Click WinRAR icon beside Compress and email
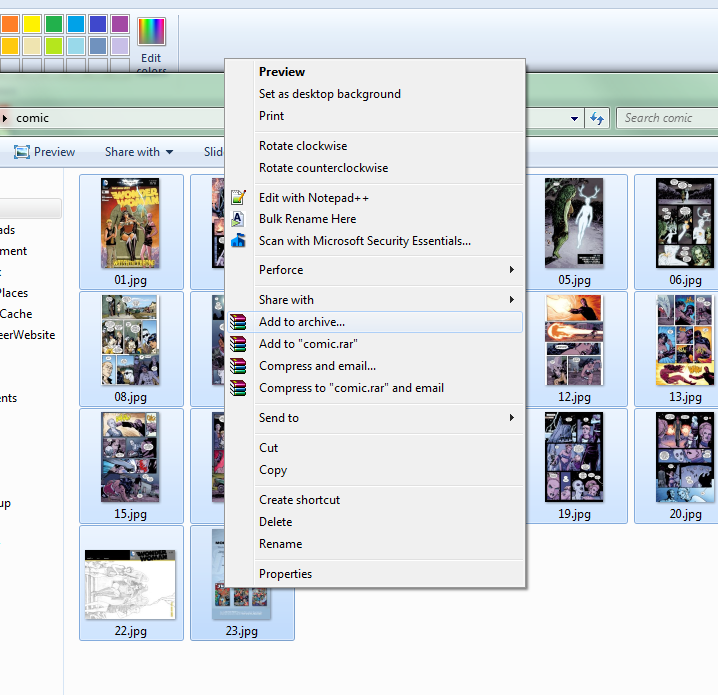 pos(238,366)
